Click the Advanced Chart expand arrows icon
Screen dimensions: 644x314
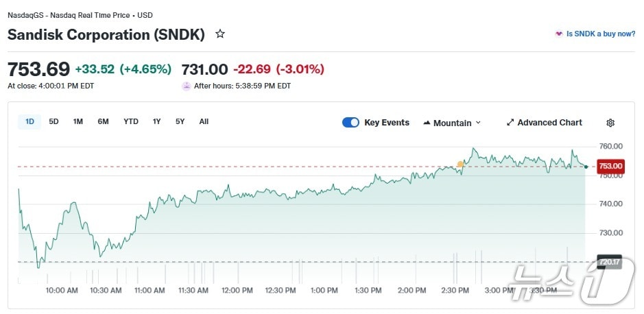(x=510, y=123)
